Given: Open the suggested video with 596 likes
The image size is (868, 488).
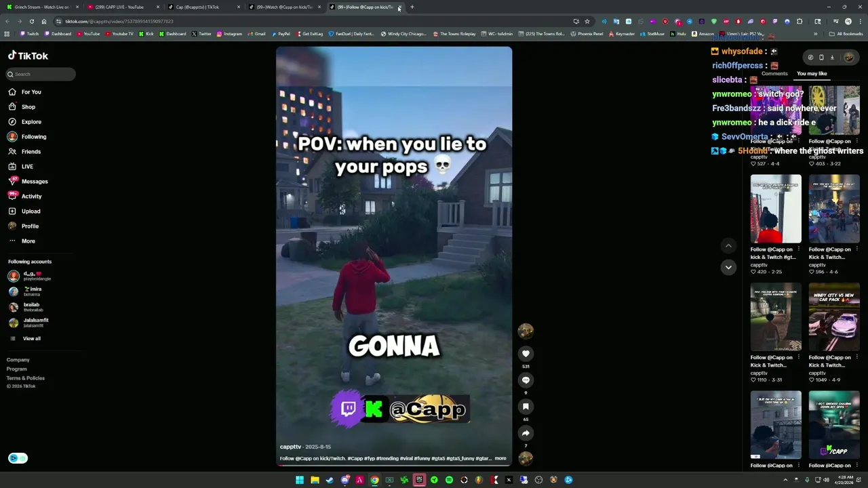Looking at the screenshot, I should [834, 209].
